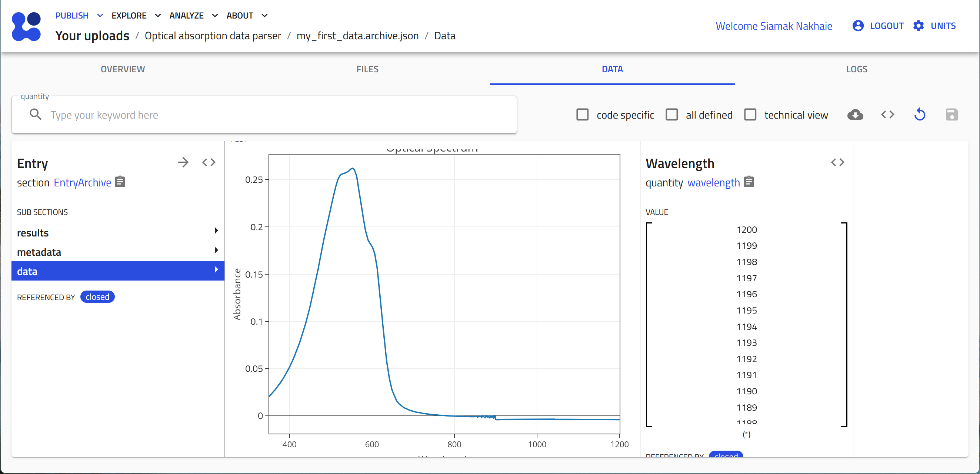
Task: Open the Siamak Nakhaie profile link
Action: tap(796, 26)
